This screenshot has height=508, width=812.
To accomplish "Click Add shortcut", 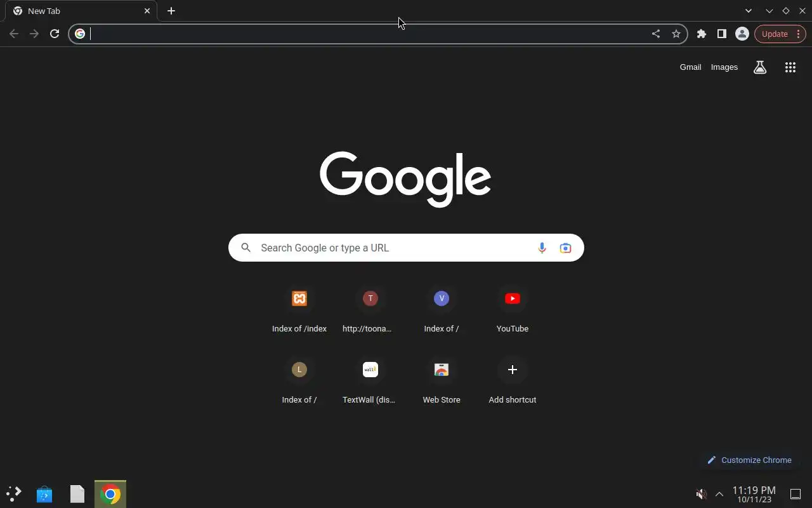I will point(513,381).
